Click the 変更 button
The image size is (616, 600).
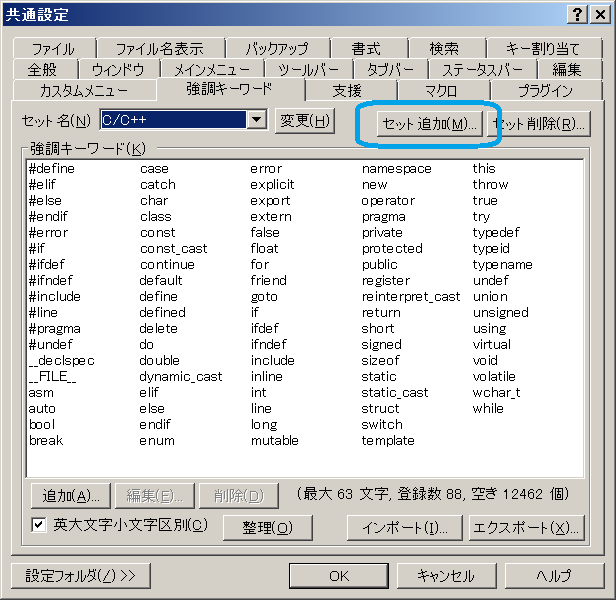304,122
